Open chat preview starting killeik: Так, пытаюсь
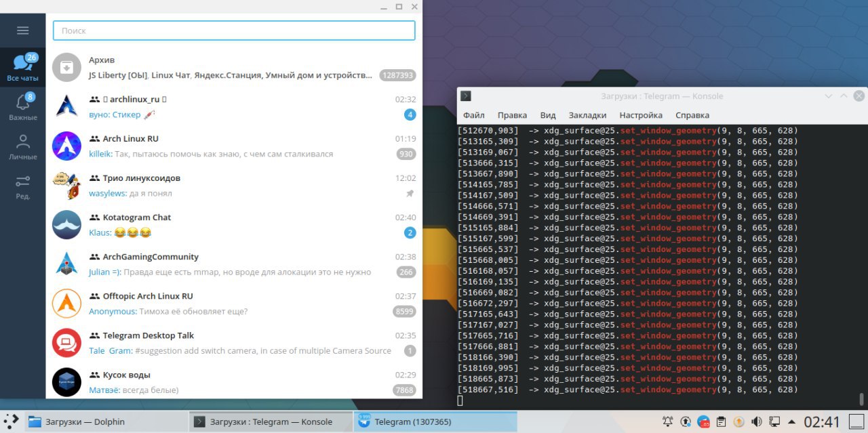Viewport: 868px width, 433px height. [x=211, y=154]
